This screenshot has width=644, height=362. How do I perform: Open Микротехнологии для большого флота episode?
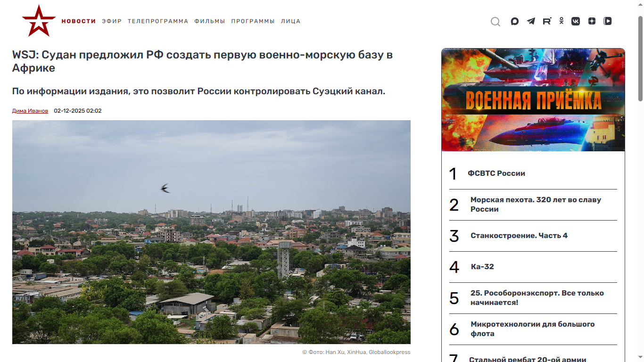coord(533,329)
